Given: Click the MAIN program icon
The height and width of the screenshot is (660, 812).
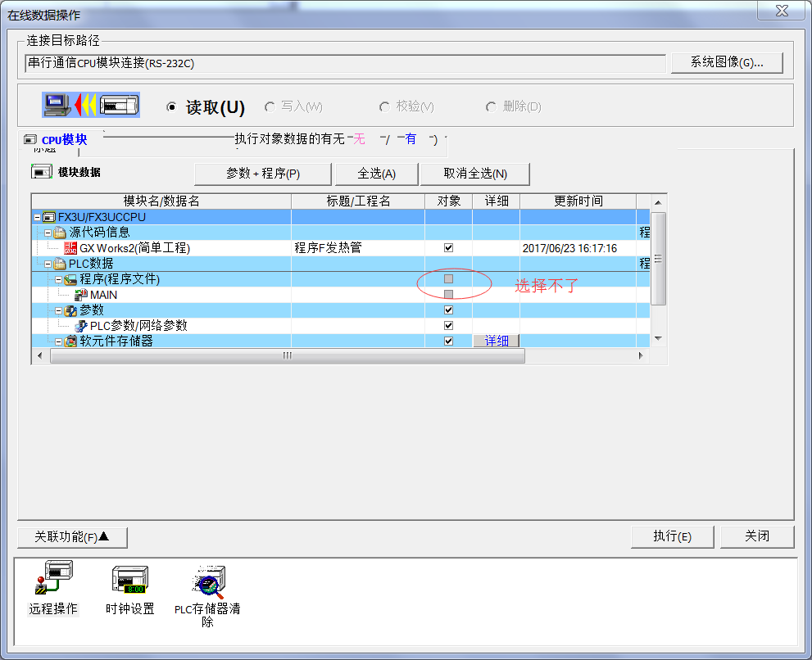Looking at the screenshot, I should click(x=80, y=295).
